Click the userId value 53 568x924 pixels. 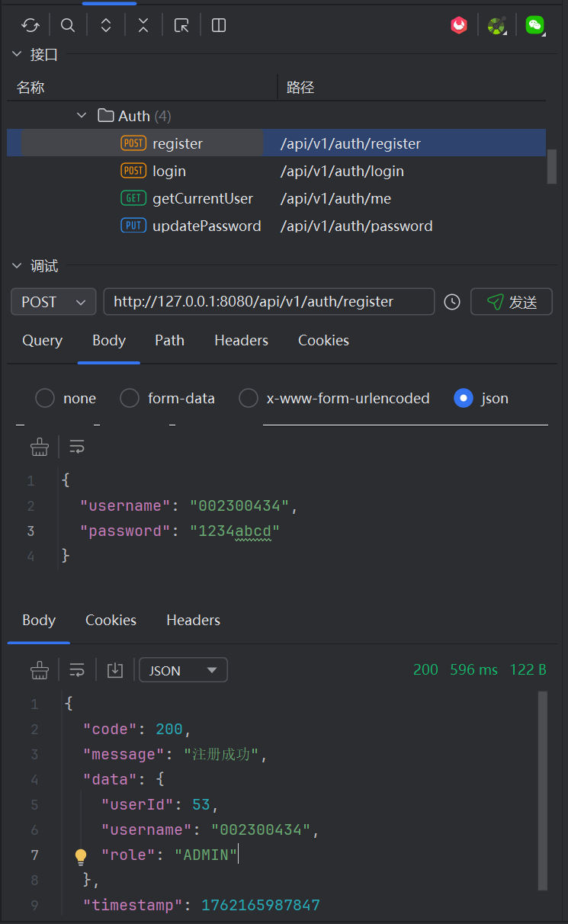click(x=201, y=804)
